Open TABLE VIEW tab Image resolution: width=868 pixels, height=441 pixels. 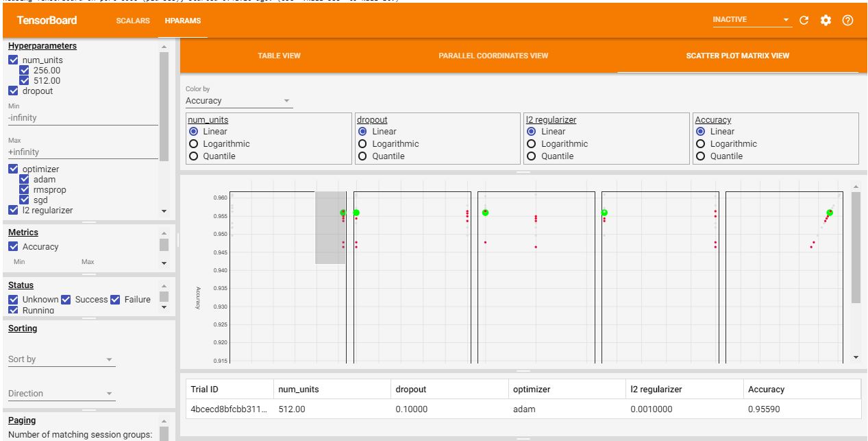[279, 56]
